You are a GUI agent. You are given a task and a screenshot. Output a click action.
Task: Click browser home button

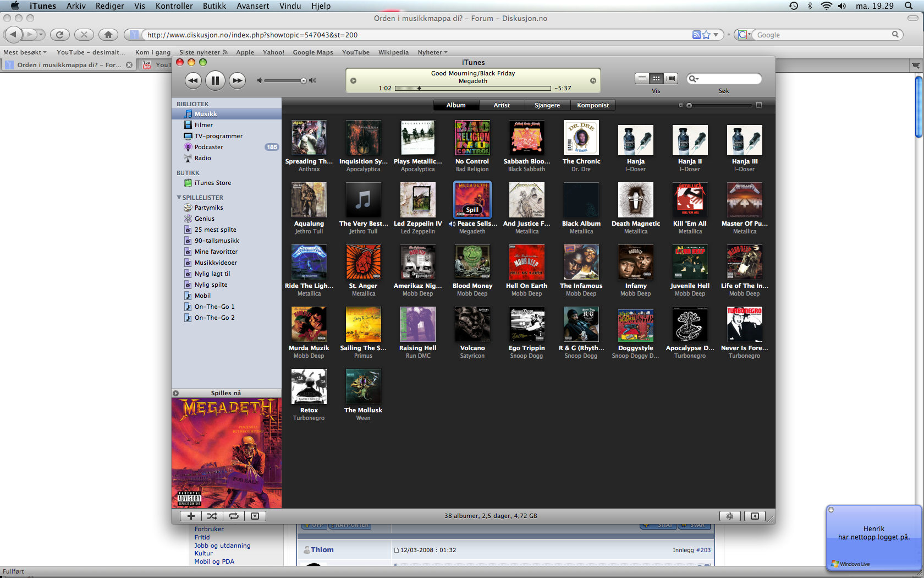click(x=108, y=35)
